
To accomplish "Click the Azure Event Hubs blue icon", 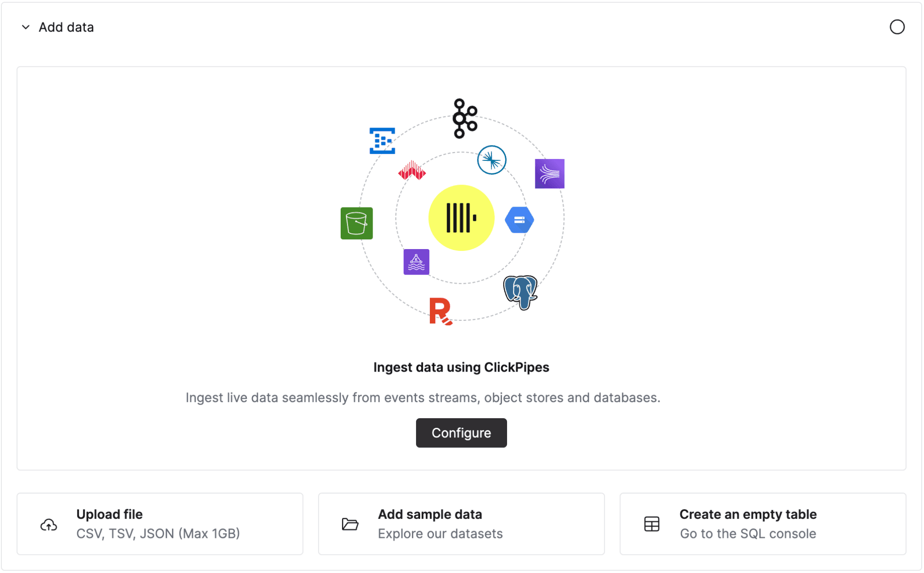I will click(x=382, y=140).
